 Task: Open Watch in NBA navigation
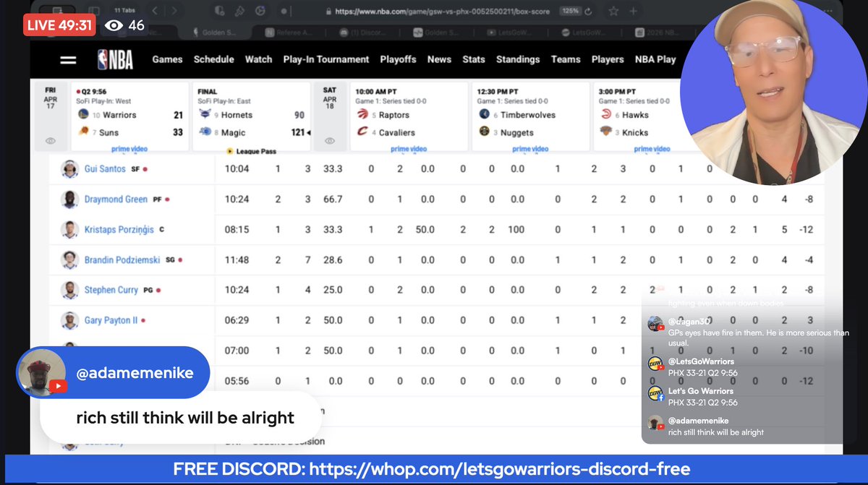(258, 59)
